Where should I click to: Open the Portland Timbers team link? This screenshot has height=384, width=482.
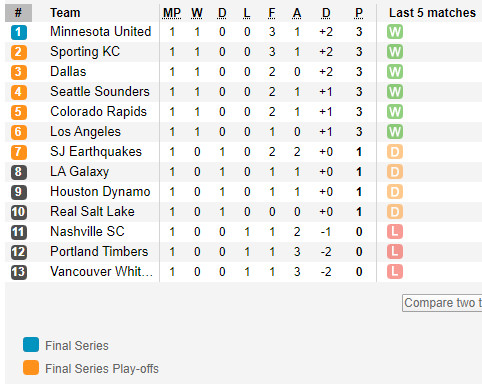click(x=99, y=252)
